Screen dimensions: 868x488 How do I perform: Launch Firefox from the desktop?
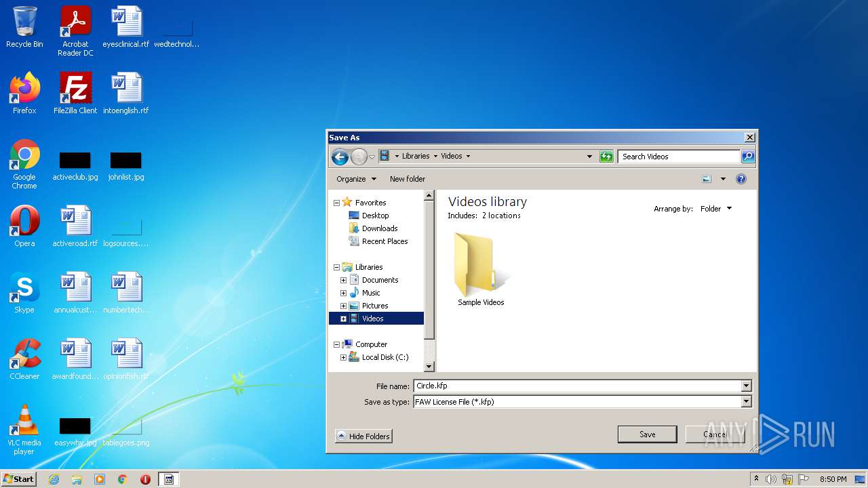24,94
